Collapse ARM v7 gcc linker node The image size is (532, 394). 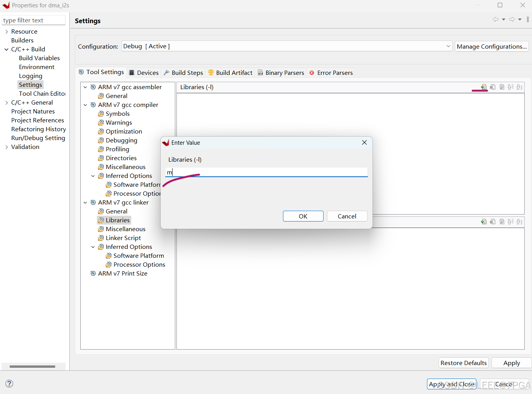coord(85,203)
